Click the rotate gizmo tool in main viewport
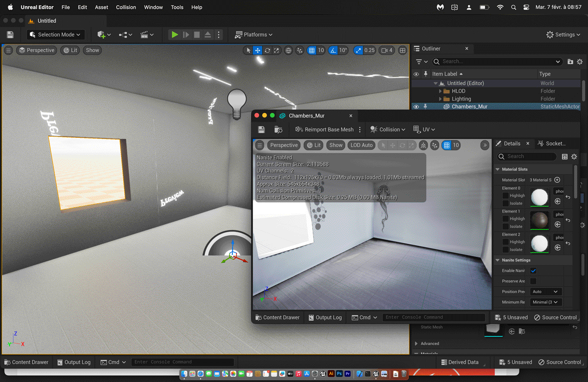The height and width of the screenshot is (382, 588). [x=267, y=50]
